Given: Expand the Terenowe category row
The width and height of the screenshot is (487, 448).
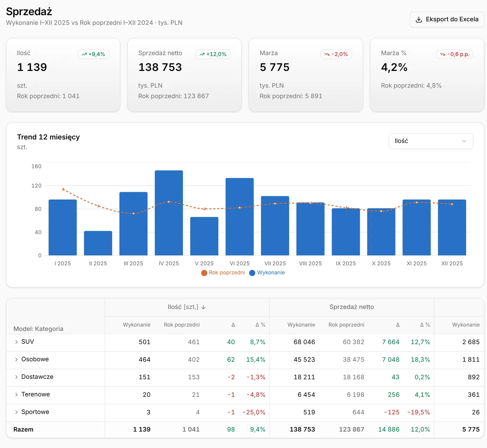Looking at the screenshot, I should pos(16,394).
